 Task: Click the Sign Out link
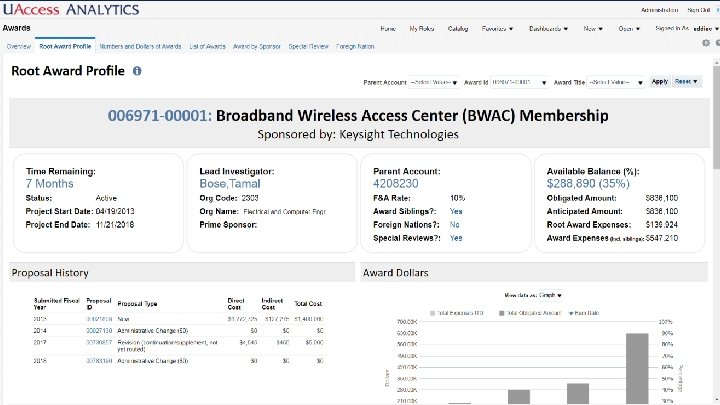click(x=698, y=10)
